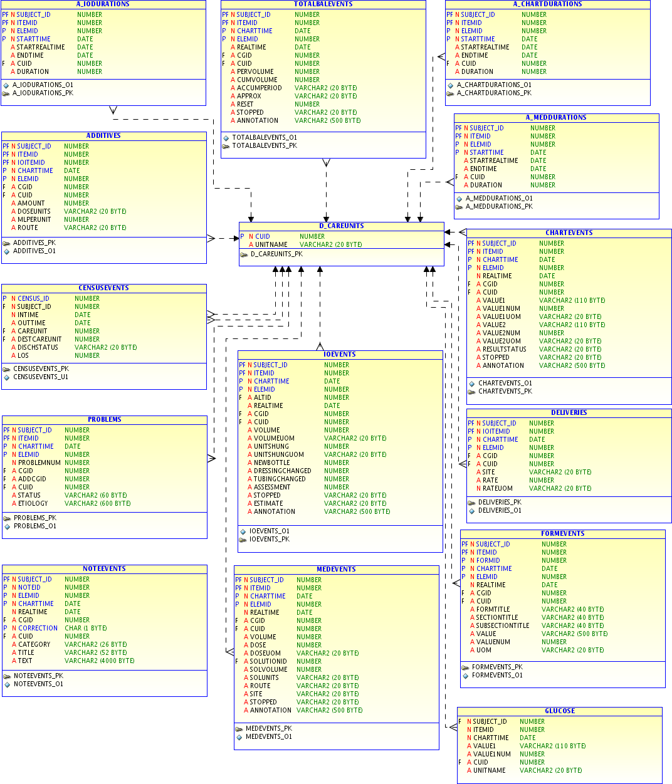Click the ADDITIVES_O1 diamond icon
Viewport: 672px width, 784px height.
click(6, 251)
